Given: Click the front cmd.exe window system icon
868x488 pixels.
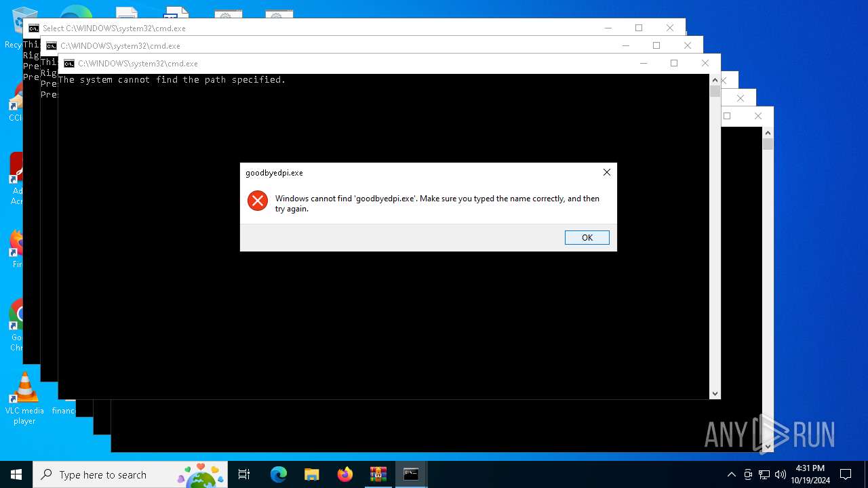Looking at the screenshot, I should [x=69, y=64].
